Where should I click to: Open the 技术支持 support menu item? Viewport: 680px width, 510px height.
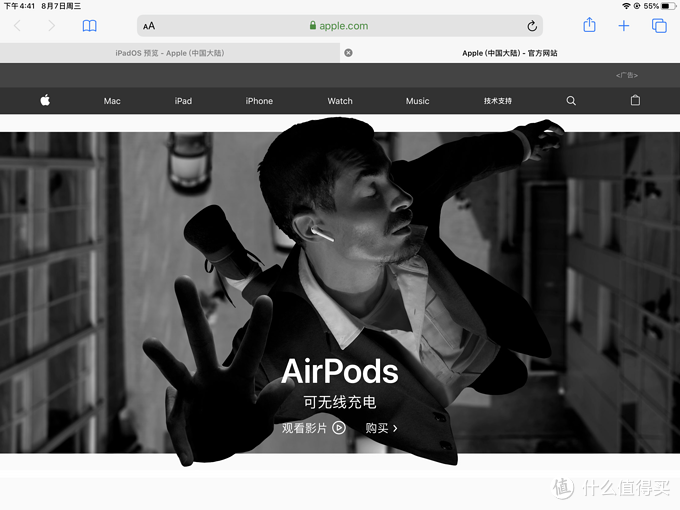pos(498,101)
